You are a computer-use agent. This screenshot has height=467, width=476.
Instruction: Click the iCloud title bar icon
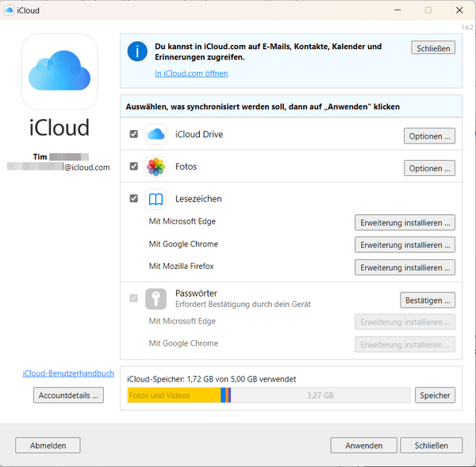pyautogui.click(x=9, y=10)
